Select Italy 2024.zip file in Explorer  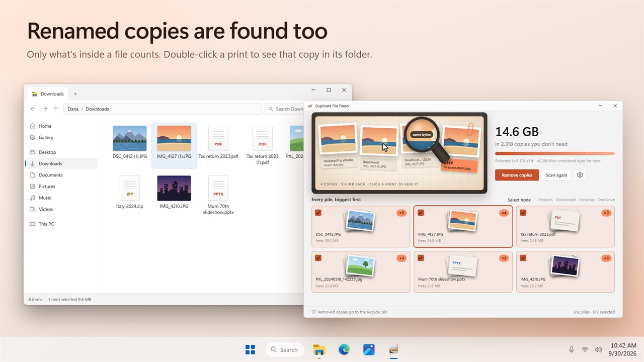(x=130, y=193)
